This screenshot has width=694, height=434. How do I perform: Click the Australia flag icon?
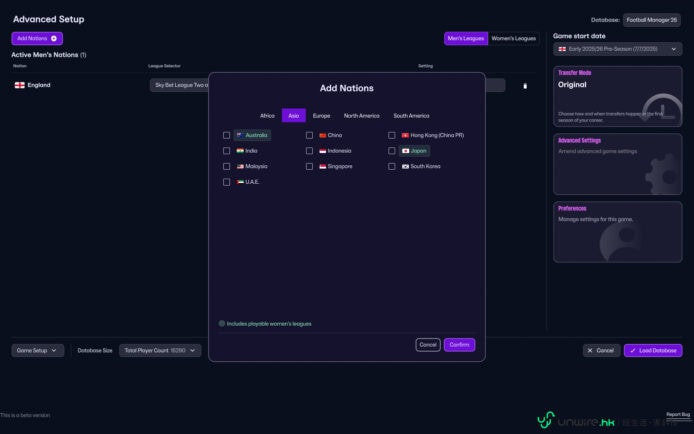[240, 135]
